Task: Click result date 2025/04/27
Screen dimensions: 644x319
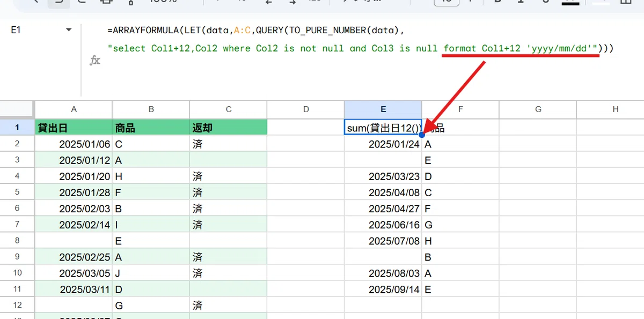Action: 383,208
